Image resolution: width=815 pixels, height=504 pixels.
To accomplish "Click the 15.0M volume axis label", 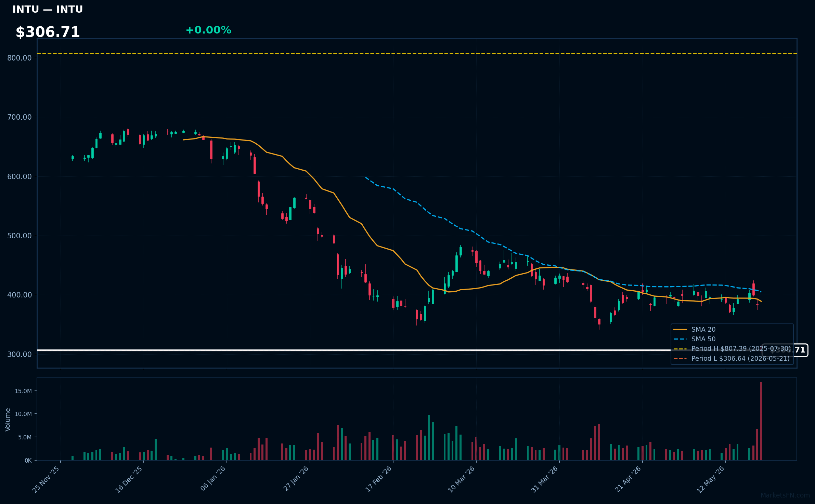I will point(23,391).
